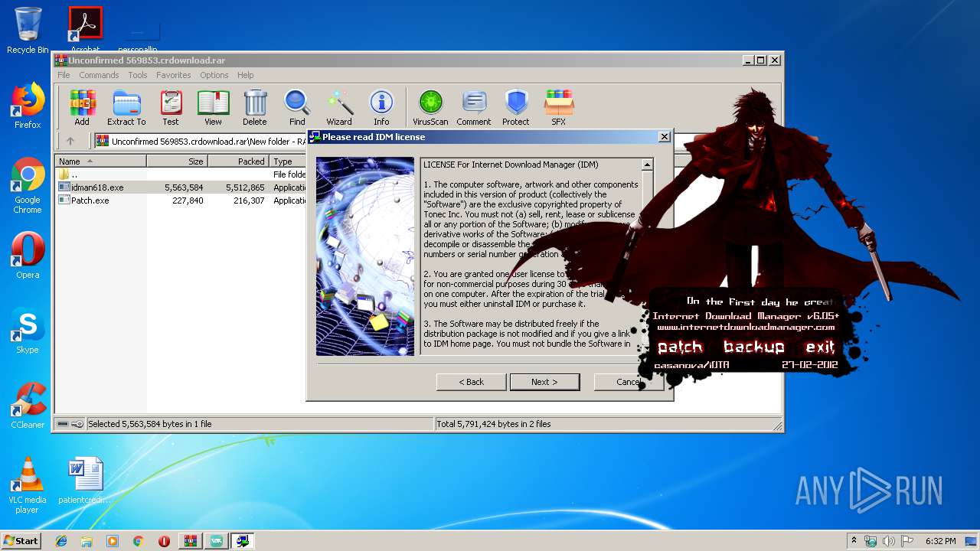Click the IDM installer taskbar button
Screen dimensions: 980x551
(243, 541)
